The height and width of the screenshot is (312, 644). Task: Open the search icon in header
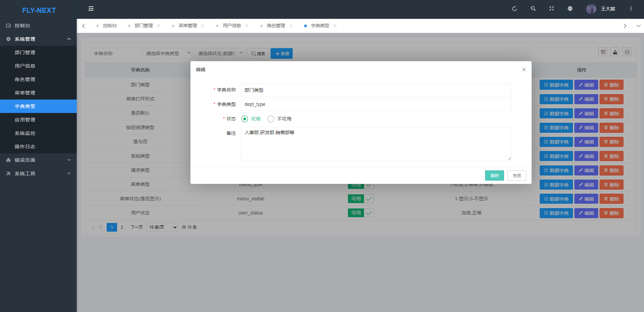click(533, 9)
